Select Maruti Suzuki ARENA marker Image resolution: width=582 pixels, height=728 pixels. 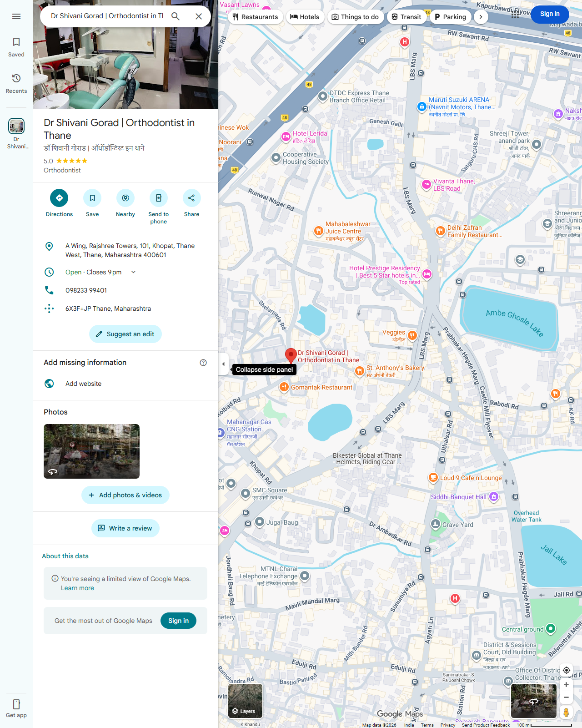tap(422, 106)
